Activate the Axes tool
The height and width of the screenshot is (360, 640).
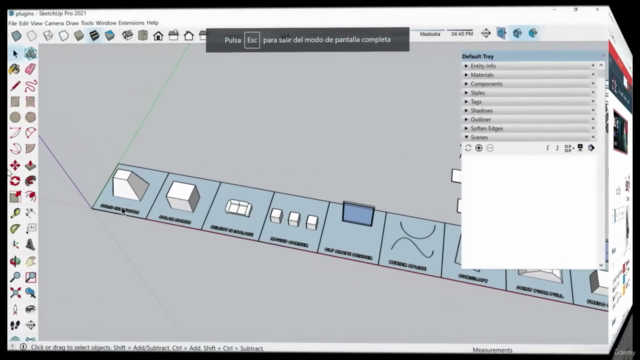(x=15, y=245)
